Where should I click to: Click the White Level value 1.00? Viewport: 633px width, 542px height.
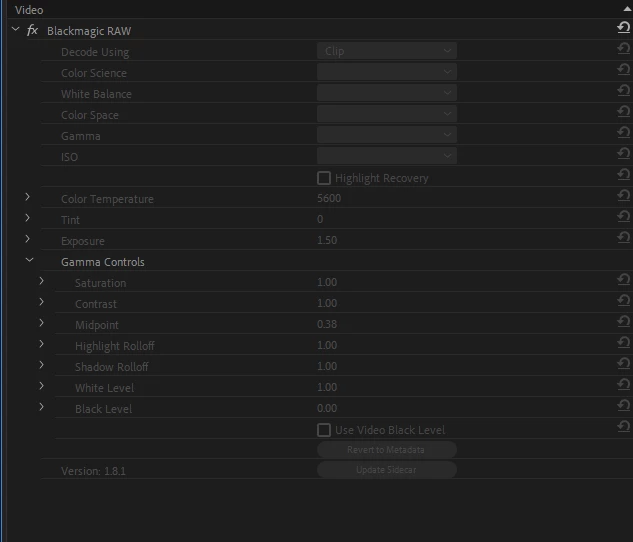(x=327, y=387)
